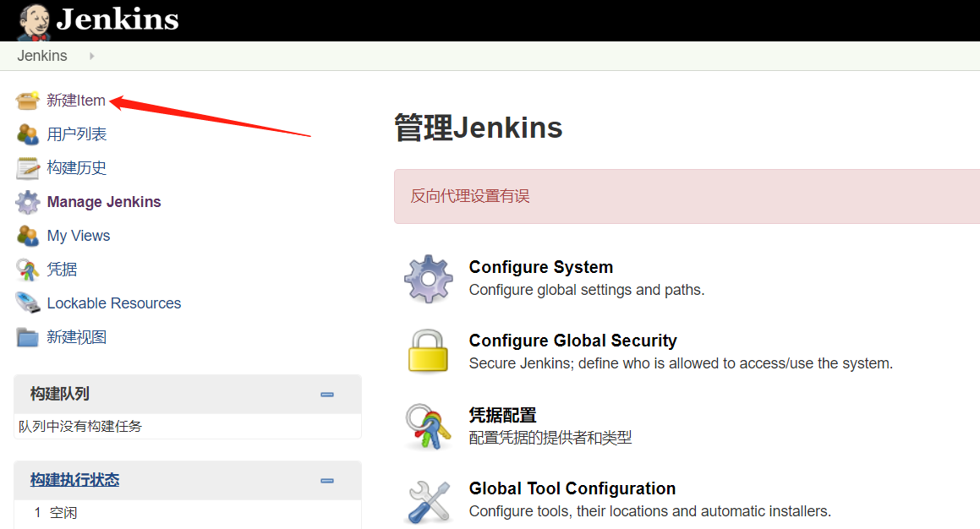This screenshot has width=980, height=529.
Task: Open the 凭据 sidebar link
Action: 62,270
